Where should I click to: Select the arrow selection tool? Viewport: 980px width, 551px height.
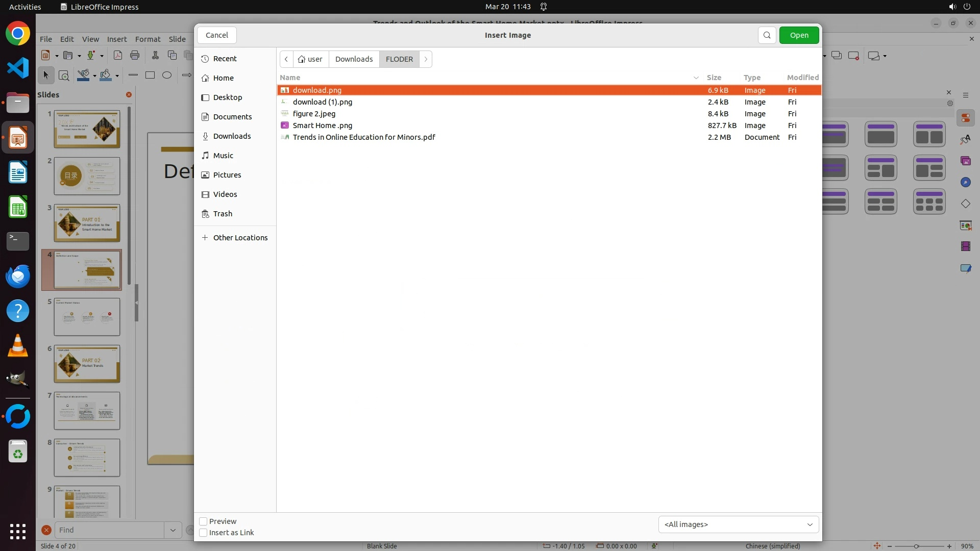coord(46,75)
